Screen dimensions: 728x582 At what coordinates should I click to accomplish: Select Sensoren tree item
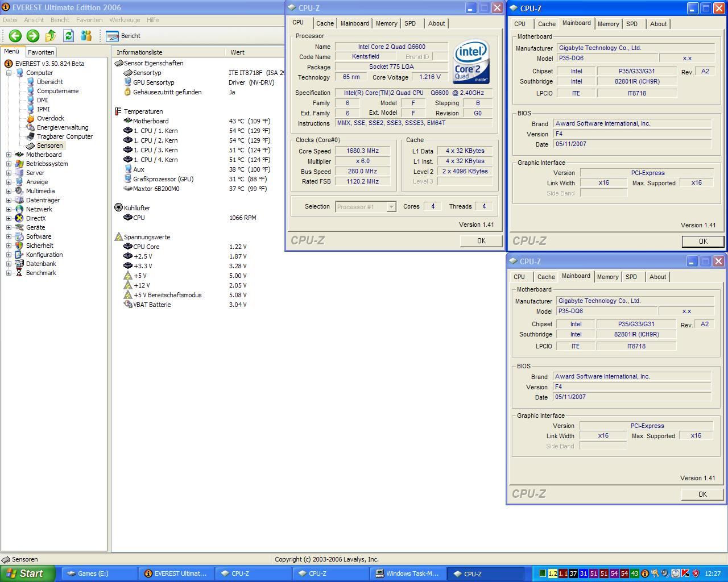[x=49, y=145]
